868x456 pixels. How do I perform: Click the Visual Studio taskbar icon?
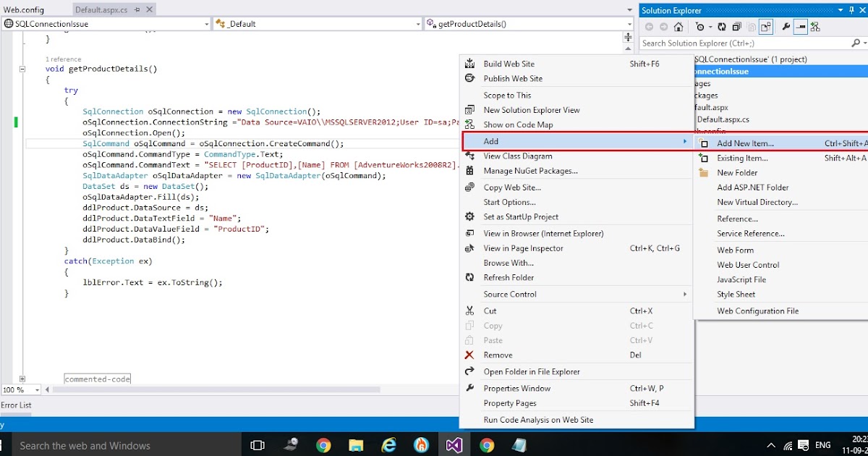point(454,444)
